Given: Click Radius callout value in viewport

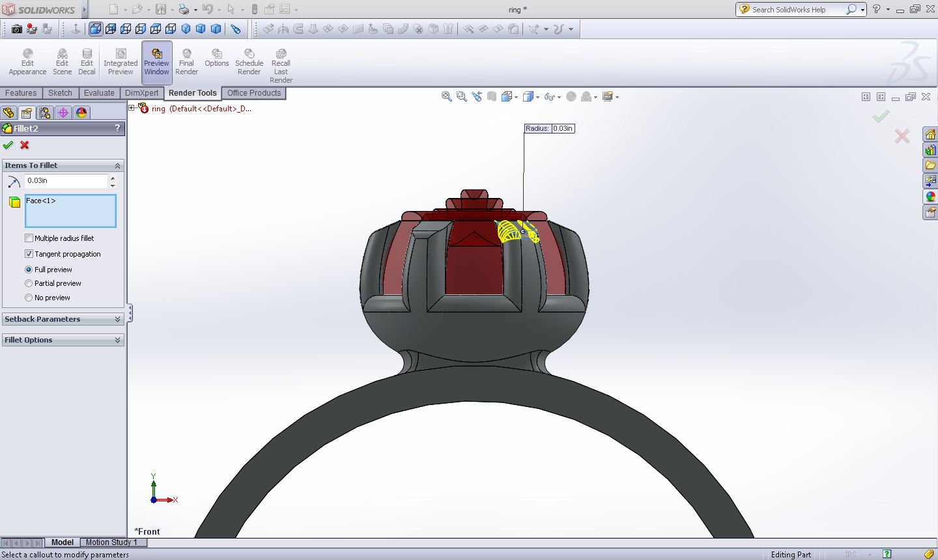Looking at the screenshot, I should [x=563, y=128].
